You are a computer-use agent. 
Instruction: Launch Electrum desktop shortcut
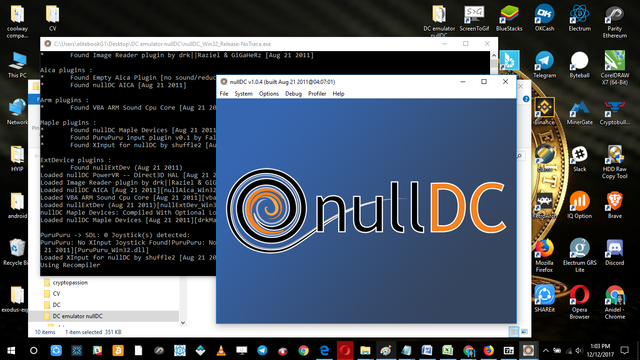[580, 18]
